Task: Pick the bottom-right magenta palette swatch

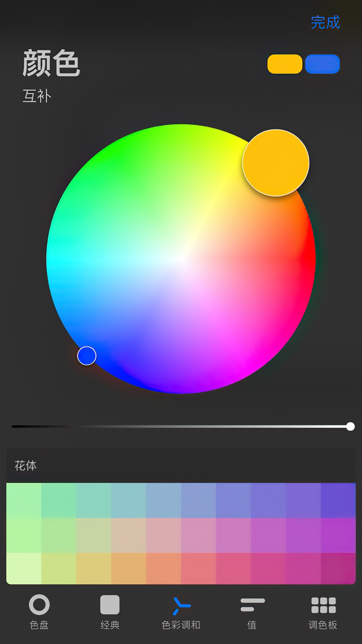Action: point(338,568)
